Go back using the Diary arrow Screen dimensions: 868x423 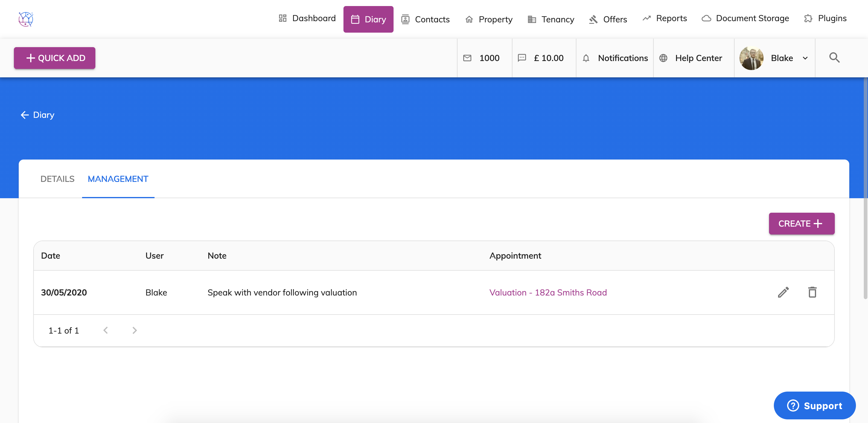point(25,115)
